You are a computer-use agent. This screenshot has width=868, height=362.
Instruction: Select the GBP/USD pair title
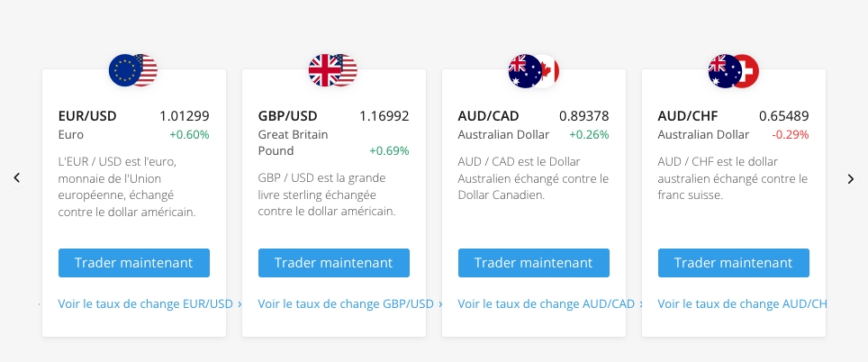tap(288, 116)
